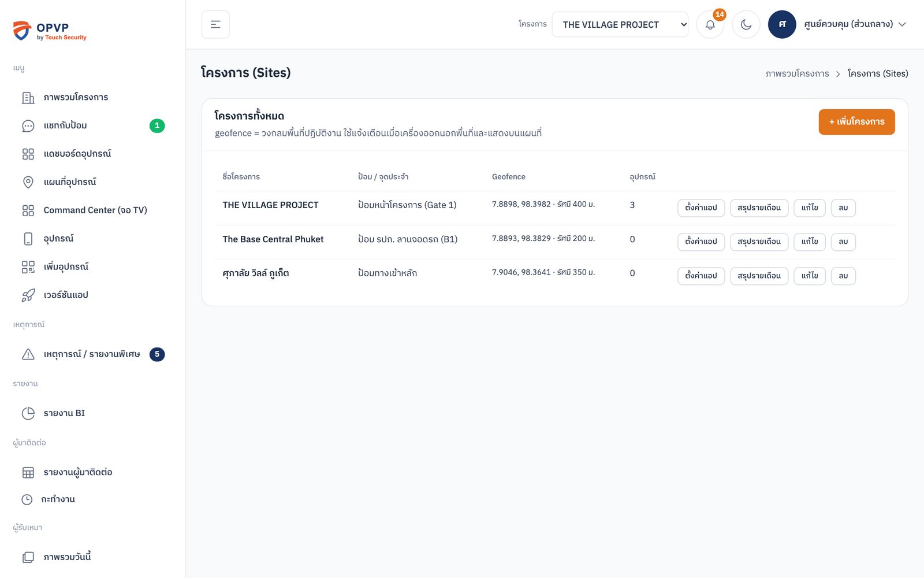Open เหตุการณ์ / รายงานพิเศษ warning icon
924x578 pixels.
[28, 354]
